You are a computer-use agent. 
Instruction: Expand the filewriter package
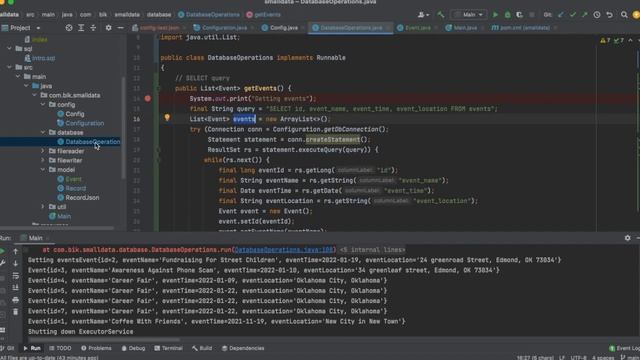43,160
